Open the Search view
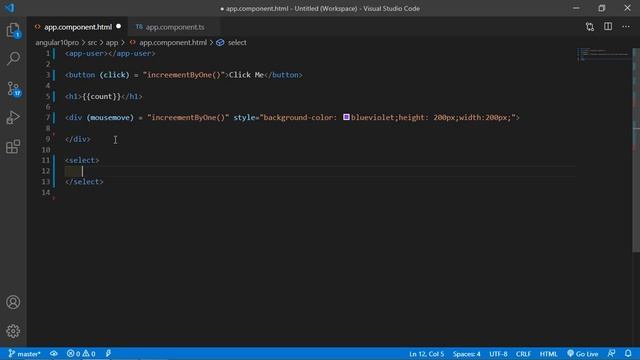The image size is (640, 360). coord(13,59)
